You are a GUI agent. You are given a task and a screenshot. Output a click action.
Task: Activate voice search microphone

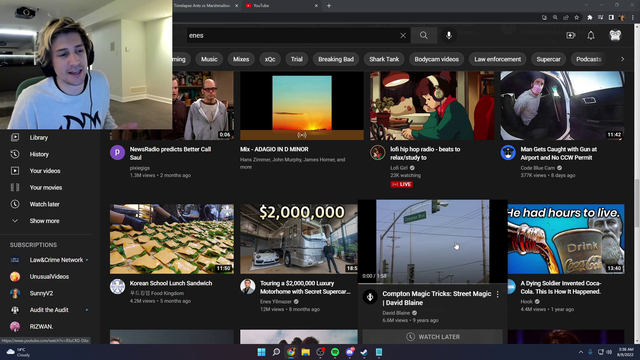pyautogui.click(x=449, y=36)
